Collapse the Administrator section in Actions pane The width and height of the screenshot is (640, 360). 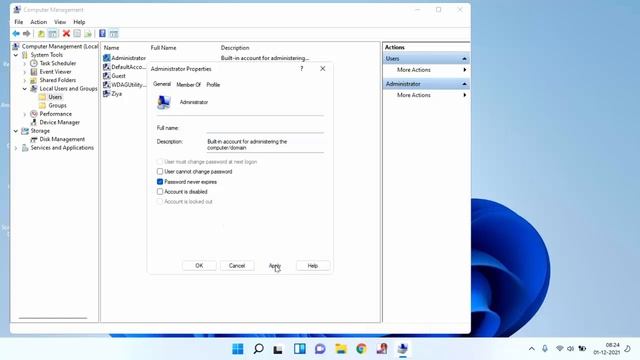coord(464,84)
